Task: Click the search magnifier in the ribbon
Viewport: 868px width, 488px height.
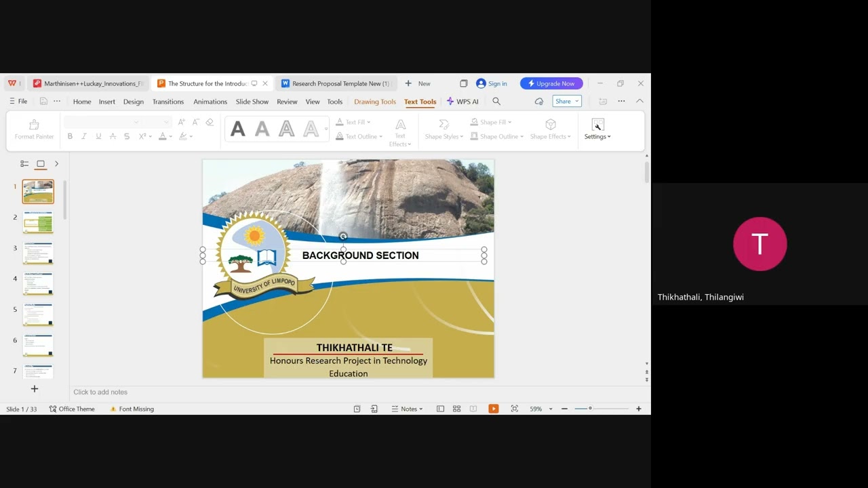Action: click(496, 102)
